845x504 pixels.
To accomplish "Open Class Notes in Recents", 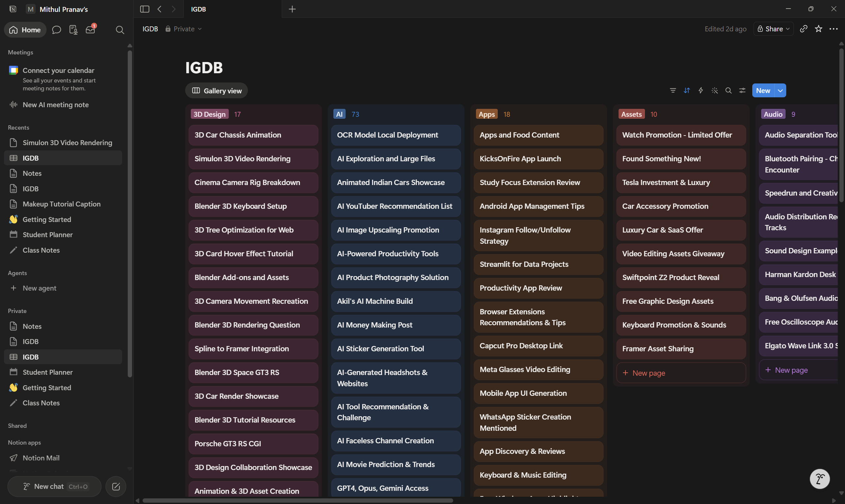I will pyautogui.click(x=63, y=250).
